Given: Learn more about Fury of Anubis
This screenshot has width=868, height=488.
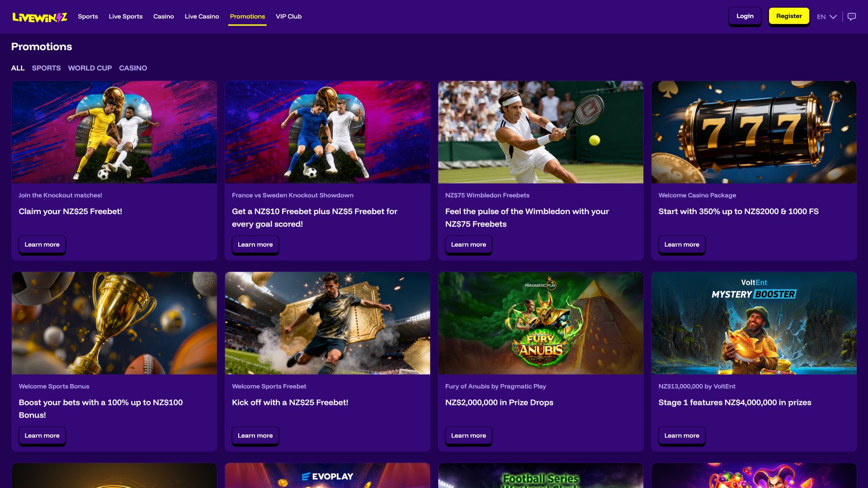Looking at the screenshot, I should pyautogui.click(x=468, y=436).
